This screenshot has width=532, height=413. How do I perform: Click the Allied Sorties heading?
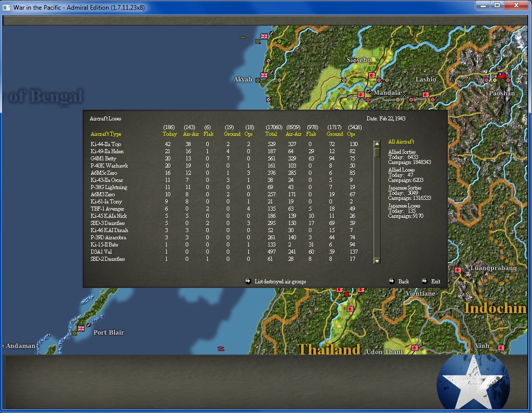pyautogui.click(x=402, y=152)
